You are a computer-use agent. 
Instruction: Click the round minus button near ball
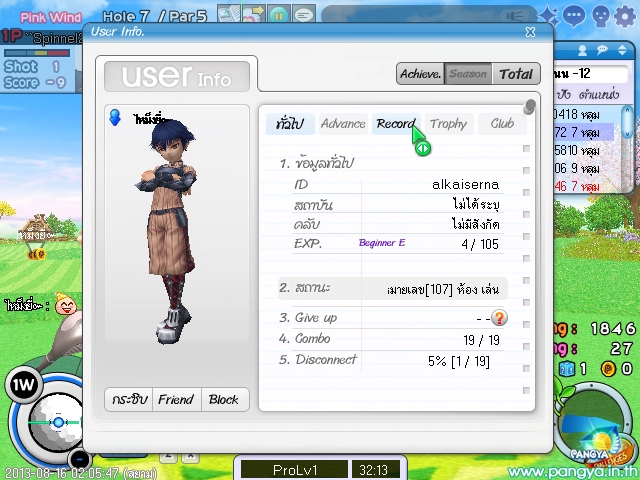pos(80,460)
